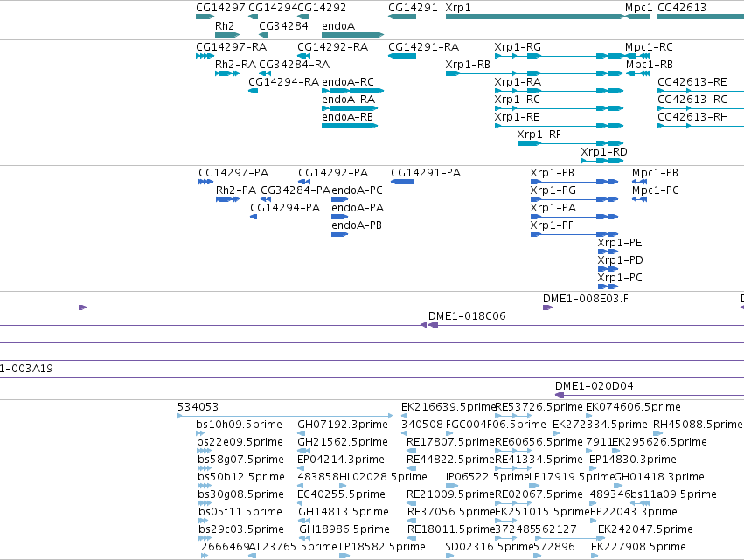Viewport: 744px width, 560px height.
Task: Click transcript endoA-RC
Action: [x=348, y=82]
